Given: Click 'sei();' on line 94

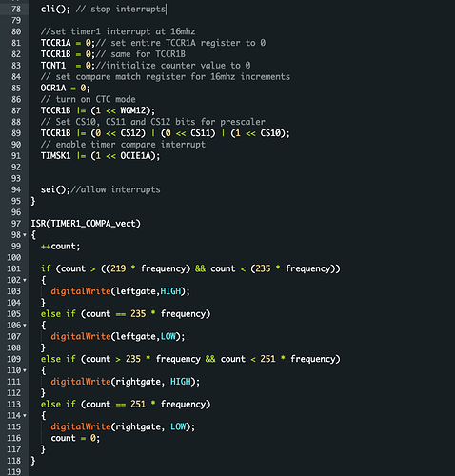Looking at the screenshot, I should coord(55,189).
